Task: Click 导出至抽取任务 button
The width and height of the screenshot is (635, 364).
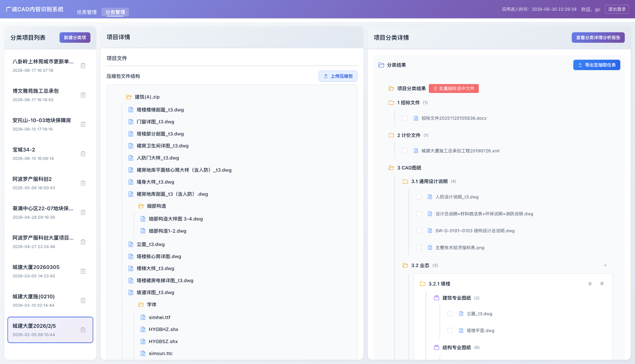Action: (x=597, y=65)
